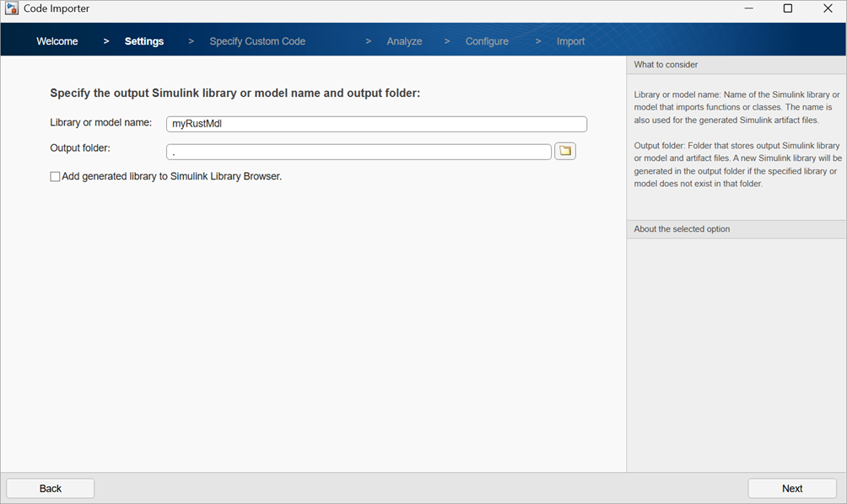The width and height of the screenshot is (847, 504).
Task: Click the Back button
Action: [50, 488]
